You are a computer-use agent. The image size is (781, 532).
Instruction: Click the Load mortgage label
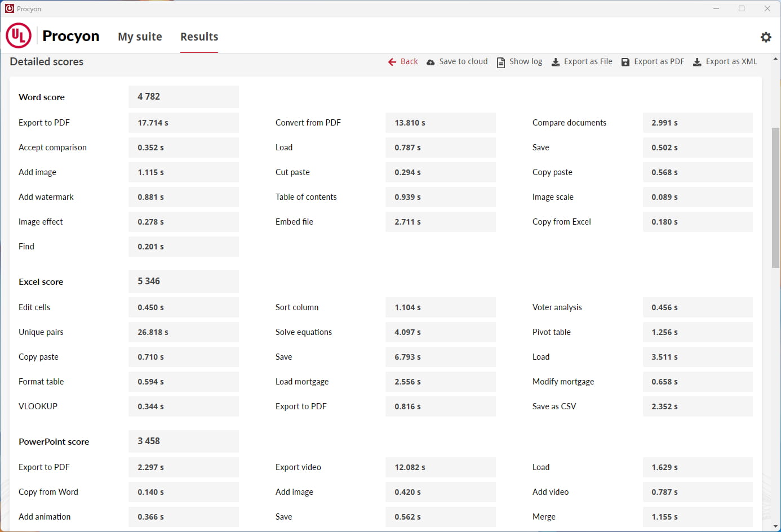tap(302, 382)
